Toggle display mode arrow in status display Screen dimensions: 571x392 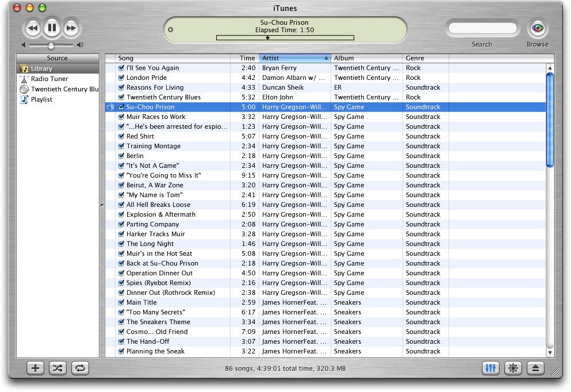coord(170,30)
